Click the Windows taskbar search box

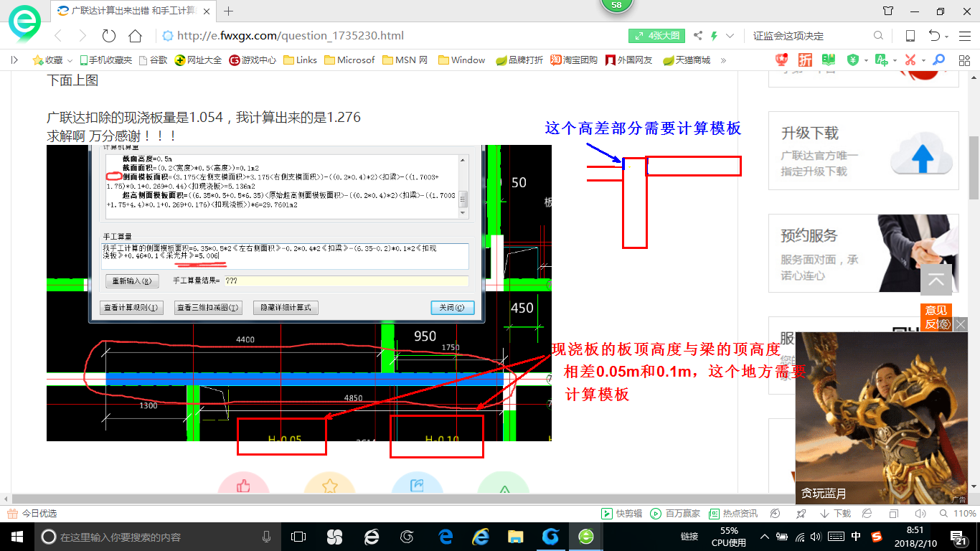point(158,537)
